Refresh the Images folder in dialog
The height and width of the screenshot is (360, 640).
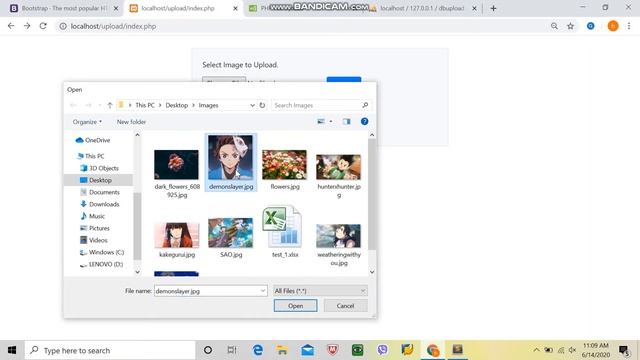click(x=262, y=105)
